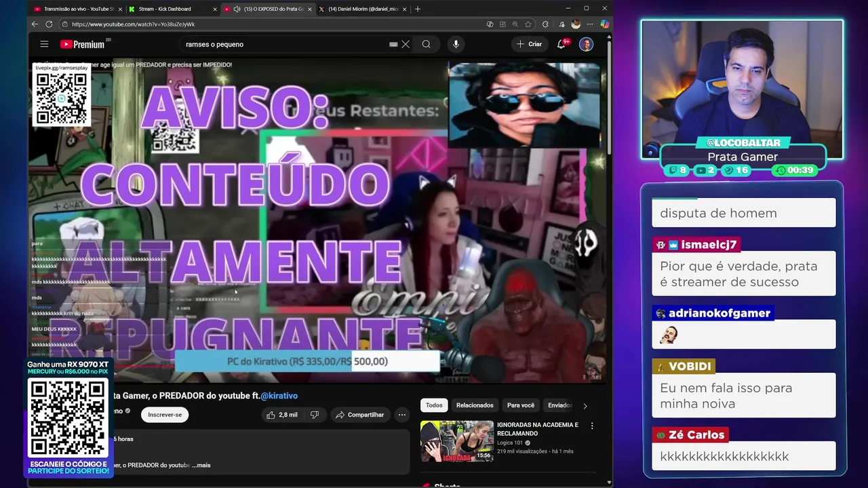Reload the page in the browser

[49, 24]
